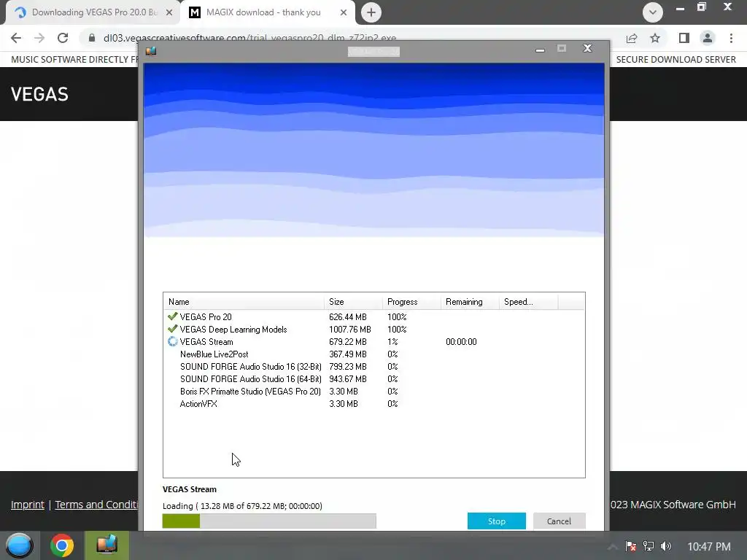Viewport: 747px width, 560px height.
Task: Open Chrome tab search dropdown
Action: coord(653,12)
